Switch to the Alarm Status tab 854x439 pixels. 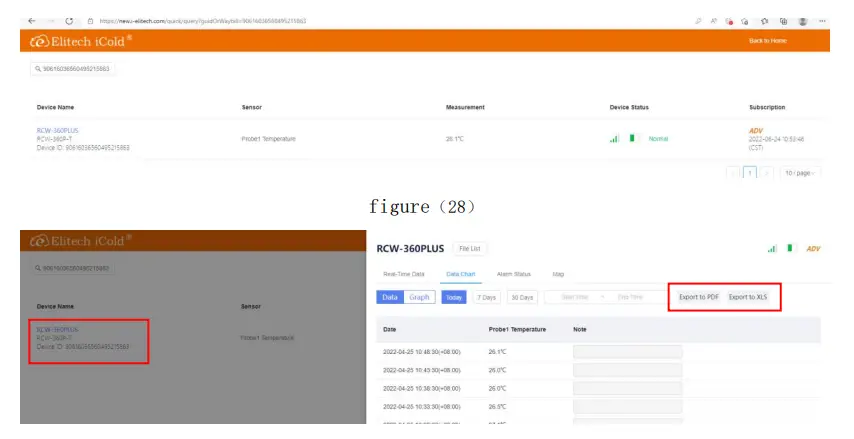click(x=514, y=274)
